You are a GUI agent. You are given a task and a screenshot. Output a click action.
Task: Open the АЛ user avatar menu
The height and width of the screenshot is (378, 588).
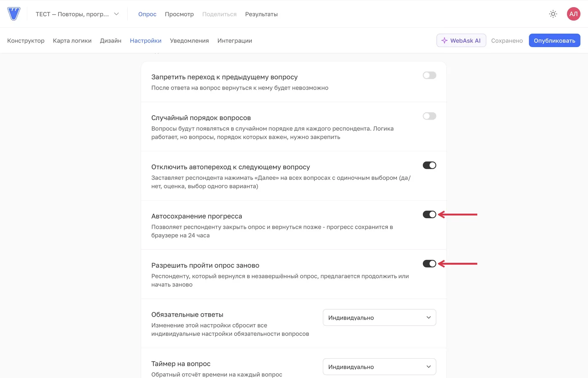[573, 14]
